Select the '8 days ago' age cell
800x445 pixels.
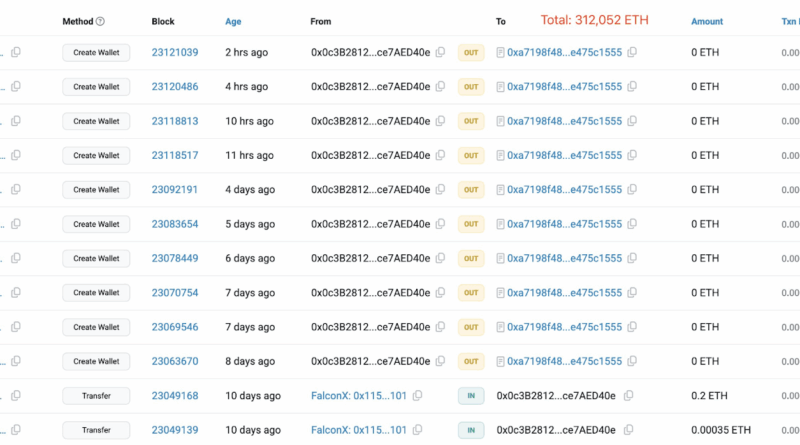click(x=250, y=361)
